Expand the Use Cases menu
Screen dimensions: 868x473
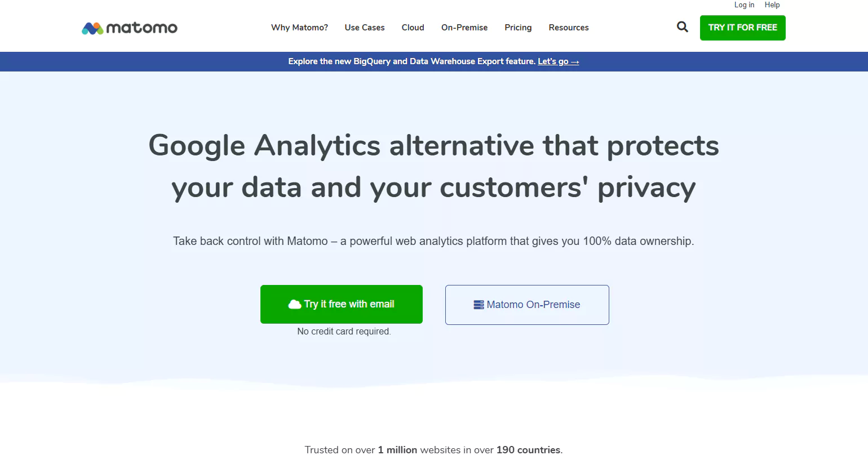tap(365, 28)
